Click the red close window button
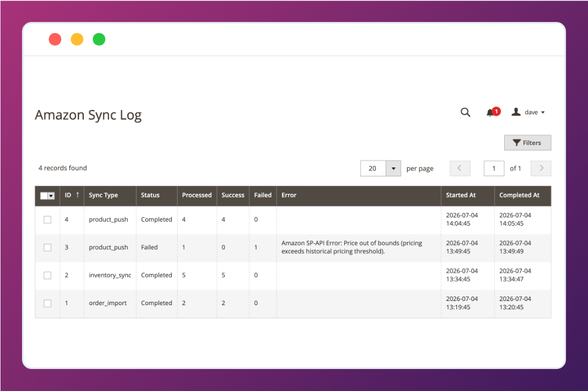 click(55, 39)
